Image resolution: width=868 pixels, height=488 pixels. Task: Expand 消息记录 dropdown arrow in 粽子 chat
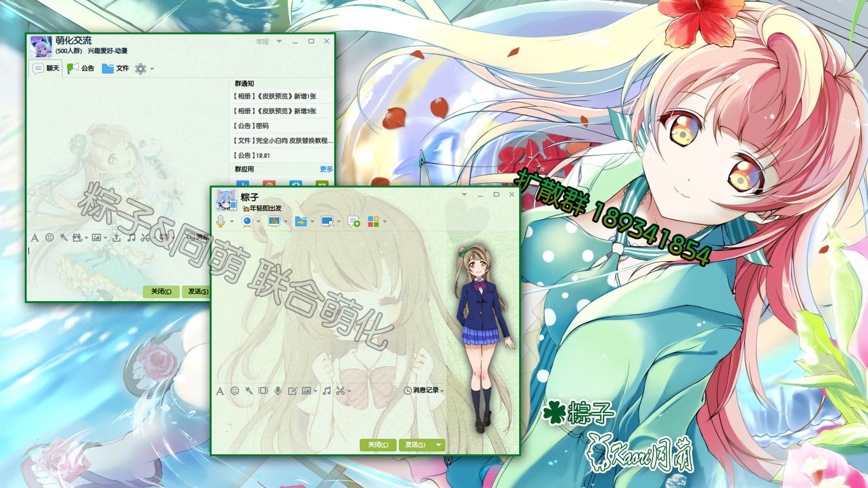coord(442,391)
